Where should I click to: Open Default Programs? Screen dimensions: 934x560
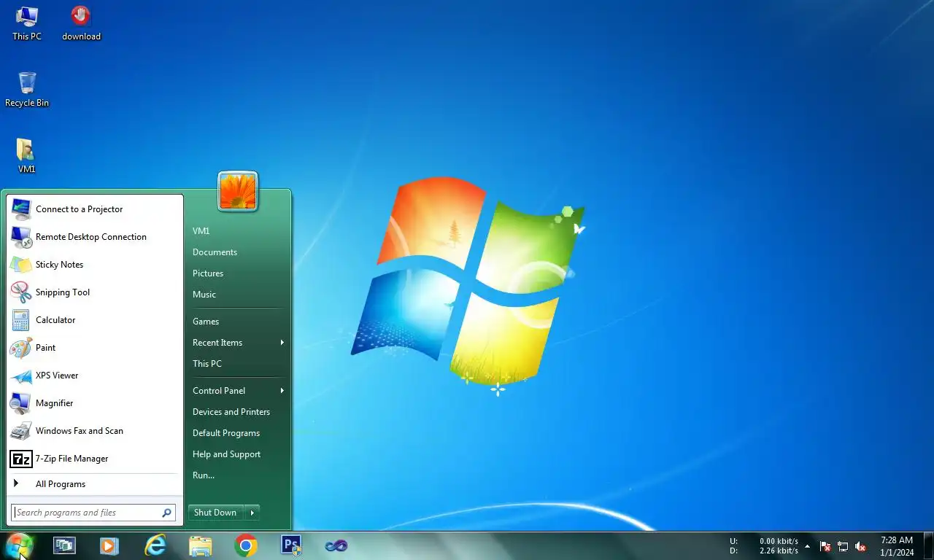(238, 433)
